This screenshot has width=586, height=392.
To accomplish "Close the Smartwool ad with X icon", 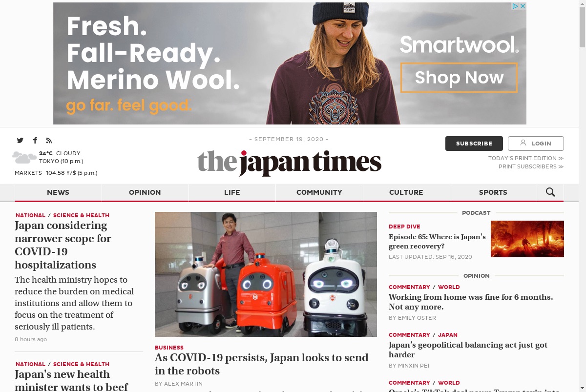I will 523,6.
